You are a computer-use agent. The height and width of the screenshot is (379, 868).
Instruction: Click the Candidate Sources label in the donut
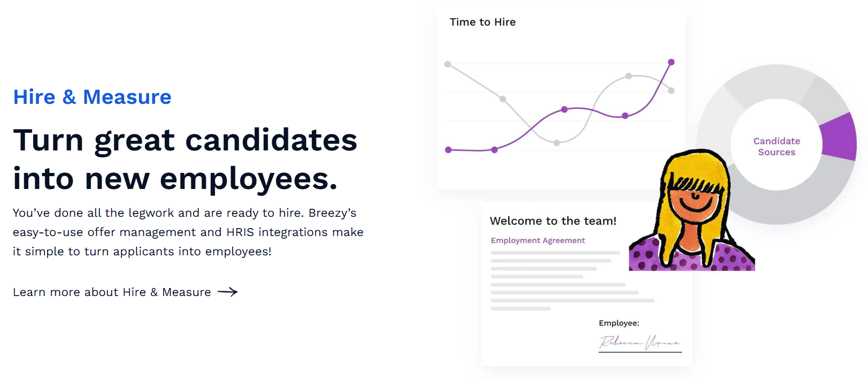click(x=777, y=146)
